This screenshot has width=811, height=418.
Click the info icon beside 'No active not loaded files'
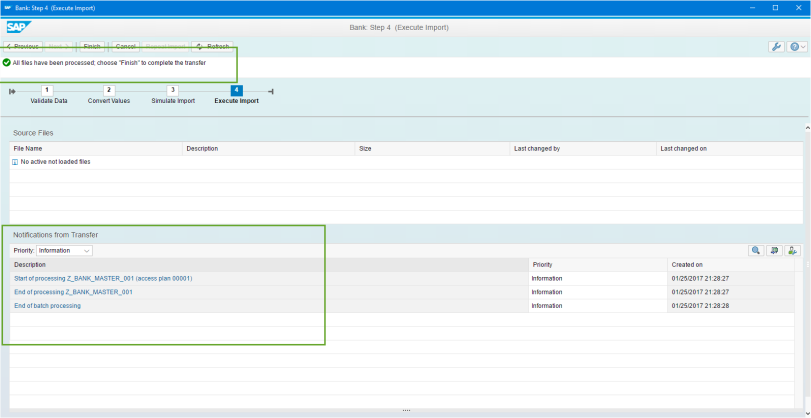coord(15,162)
